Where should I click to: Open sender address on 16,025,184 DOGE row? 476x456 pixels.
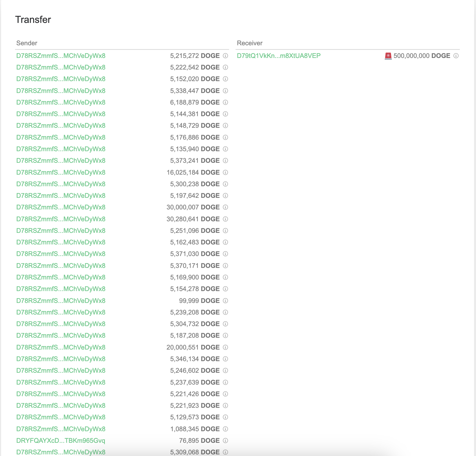(x=61, y=172)
